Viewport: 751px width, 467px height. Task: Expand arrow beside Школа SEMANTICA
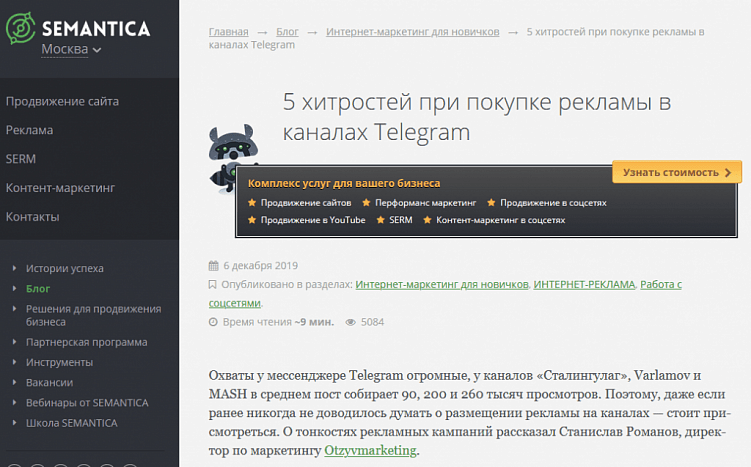click(14, 422)
